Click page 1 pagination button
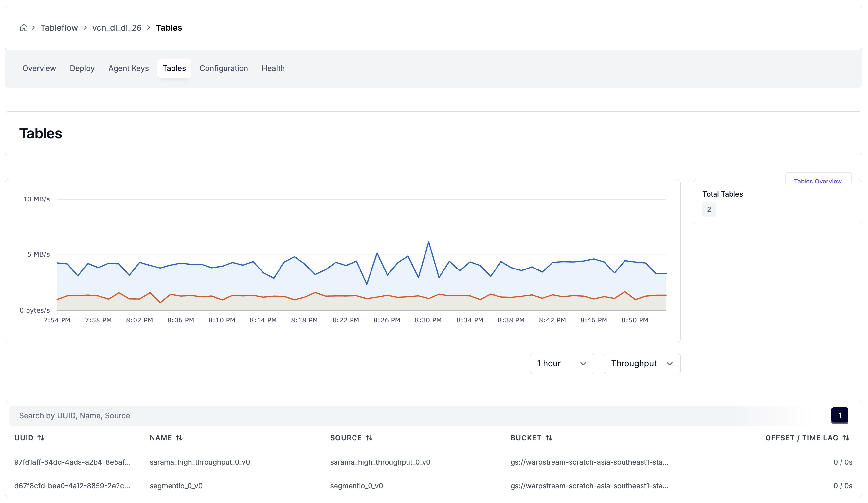Viewport: 868px width, 503px height. click(x=840, y=416)
